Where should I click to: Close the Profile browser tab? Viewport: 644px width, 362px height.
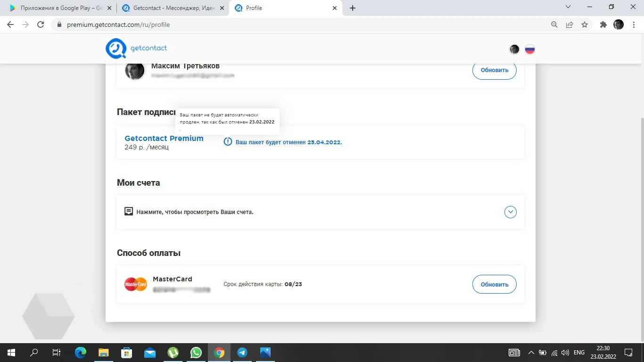pos(335,8)
